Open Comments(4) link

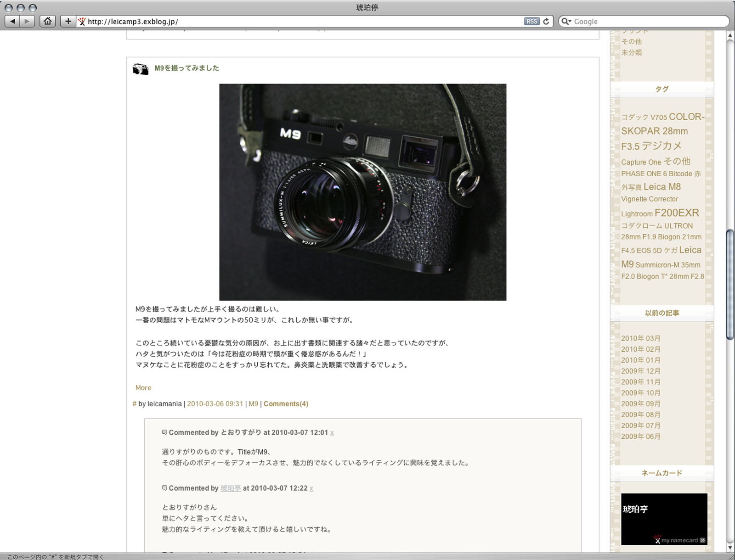click(x=286, y=404)
